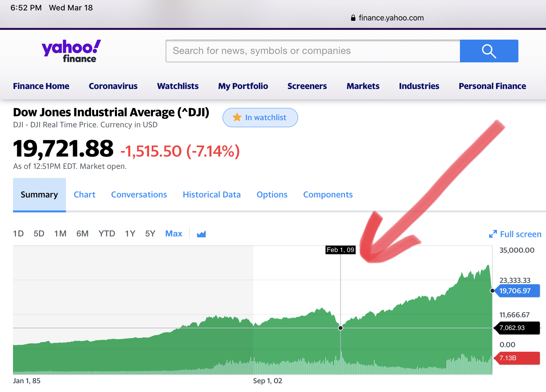Focus the news and symbols search field

(x=312, y=51)
